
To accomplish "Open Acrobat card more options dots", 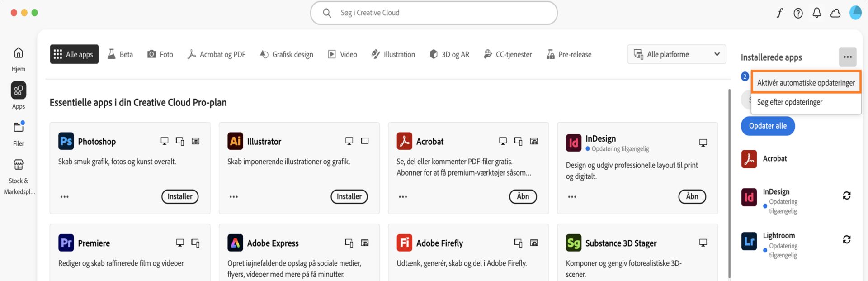I will tap(403, 197).
